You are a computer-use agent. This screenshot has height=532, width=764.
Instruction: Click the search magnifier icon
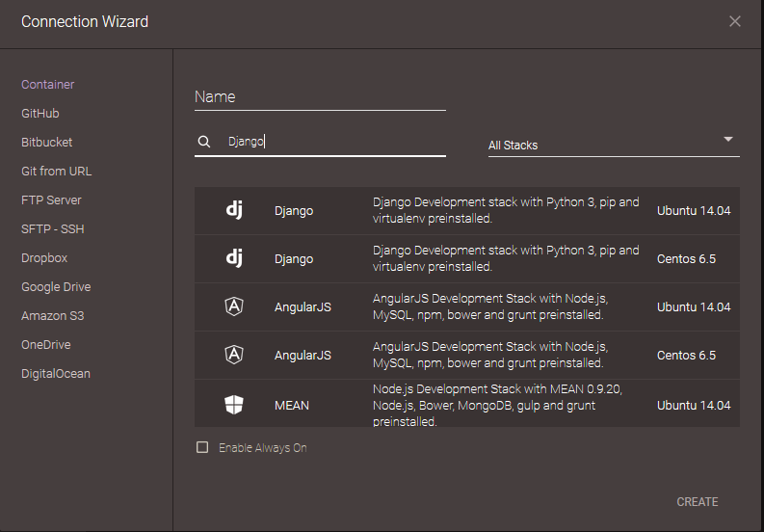pyautogui.click(x=203, y=142)
